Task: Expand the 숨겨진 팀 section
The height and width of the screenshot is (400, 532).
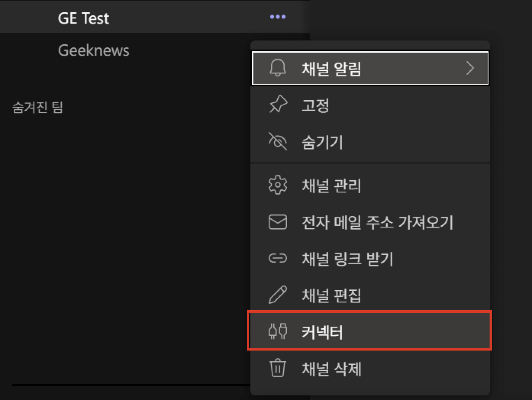Action: click(x=37, y=107)
